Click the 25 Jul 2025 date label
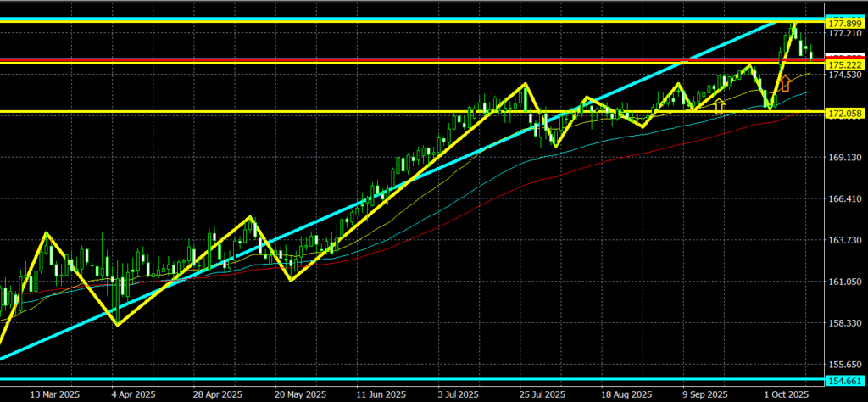 pos(541,394)
